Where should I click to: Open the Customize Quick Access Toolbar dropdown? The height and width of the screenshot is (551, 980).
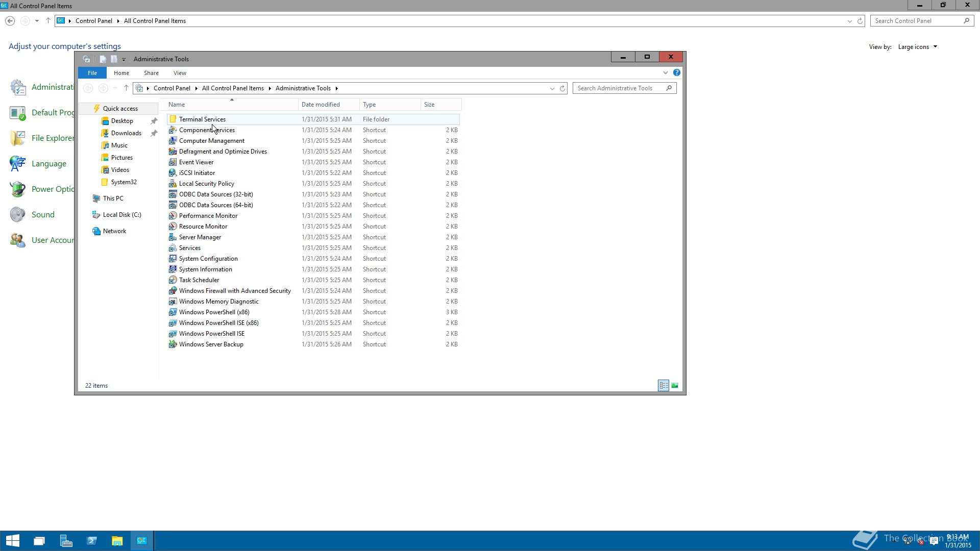pyautogui.click(x=124, y=59)
